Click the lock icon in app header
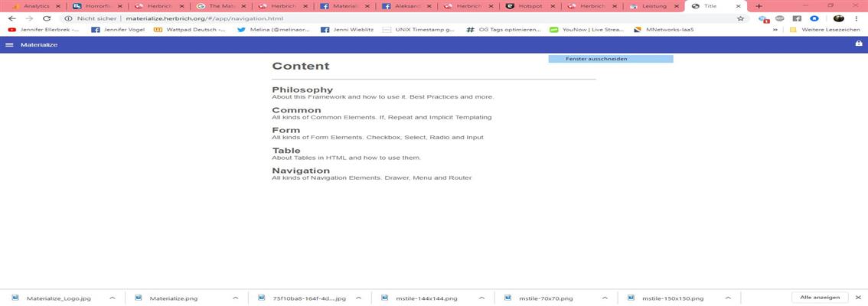Viewport: 868px width, 306px height. (x=858, y=44)
